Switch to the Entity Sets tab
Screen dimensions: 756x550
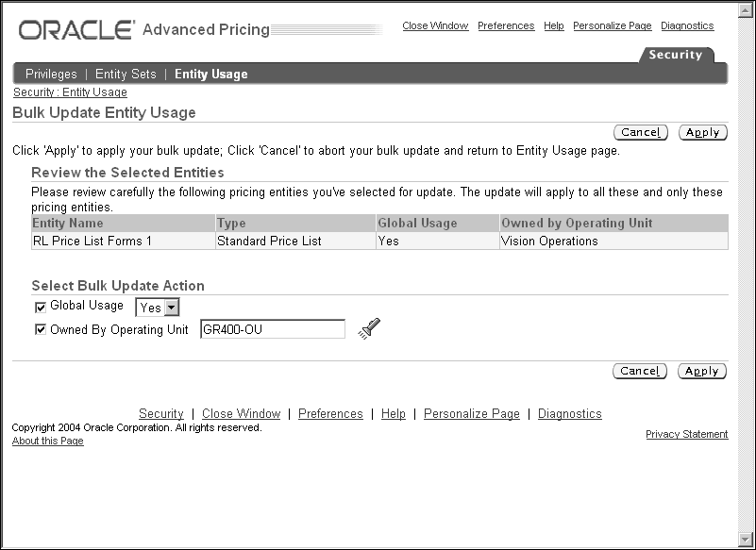pos(126,74)
